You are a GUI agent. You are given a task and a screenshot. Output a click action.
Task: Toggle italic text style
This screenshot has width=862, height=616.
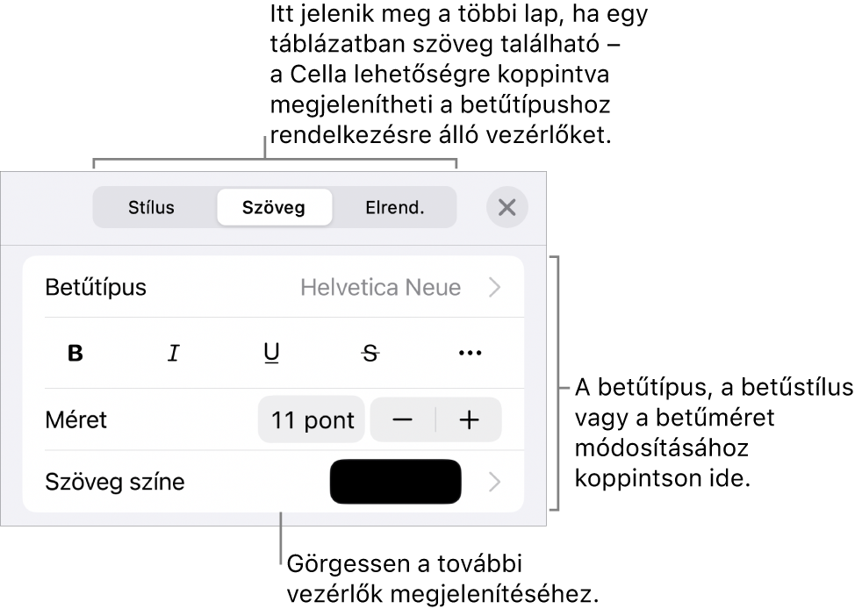(174, 353)
